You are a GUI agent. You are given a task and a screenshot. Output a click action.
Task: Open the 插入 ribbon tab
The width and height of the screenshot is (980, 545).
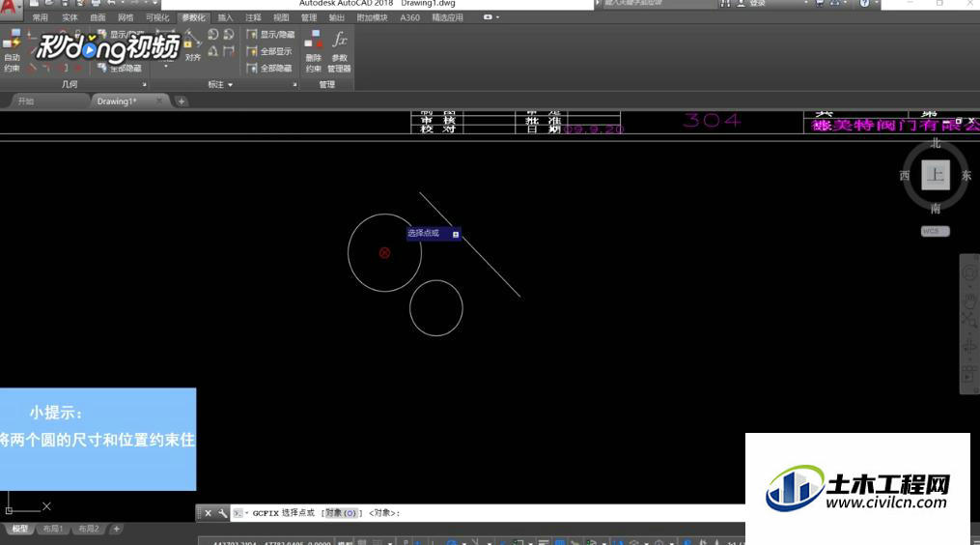point(225,17)
